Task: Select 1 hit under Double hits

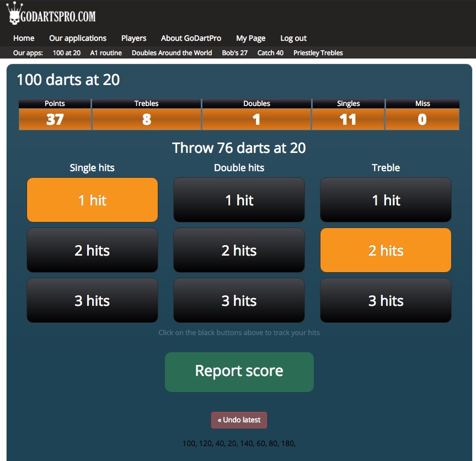Action: click(239, 200)
